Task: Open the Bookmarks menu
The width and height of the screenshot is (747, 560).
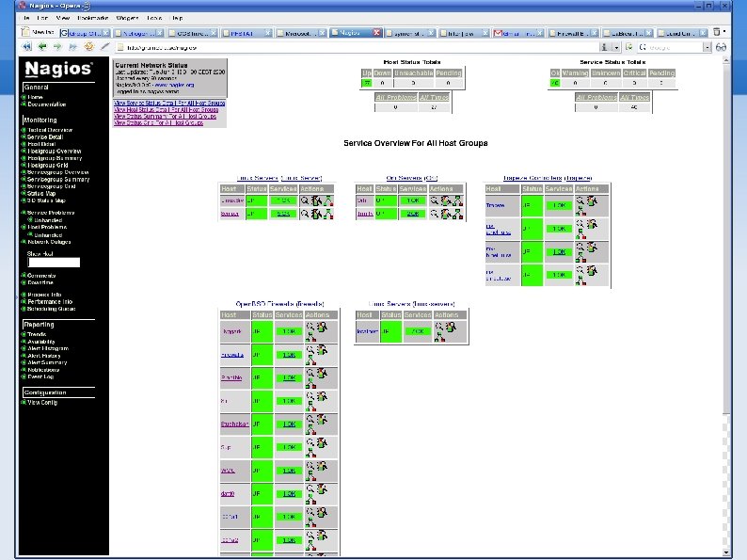Action: [x=93, y=18]
